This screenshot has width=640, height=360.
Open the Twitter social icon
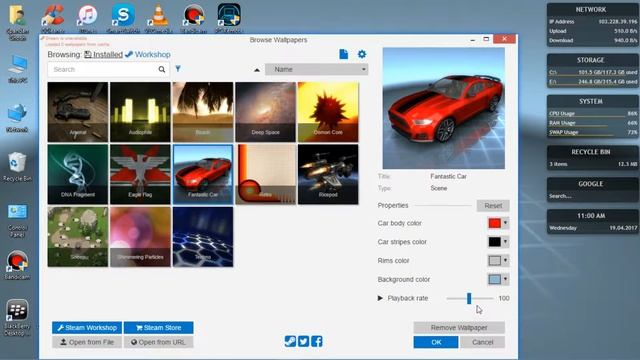click(303, 341)
